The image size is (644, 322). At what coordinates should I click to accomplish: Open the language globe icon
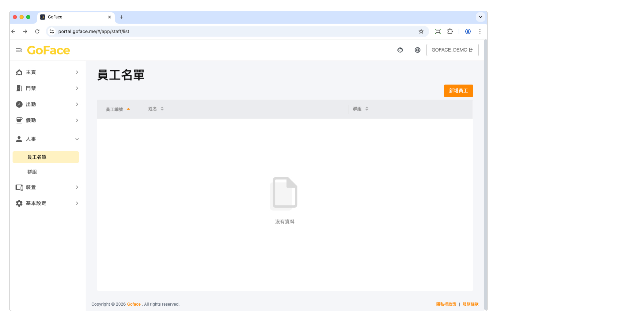(418, 50)
